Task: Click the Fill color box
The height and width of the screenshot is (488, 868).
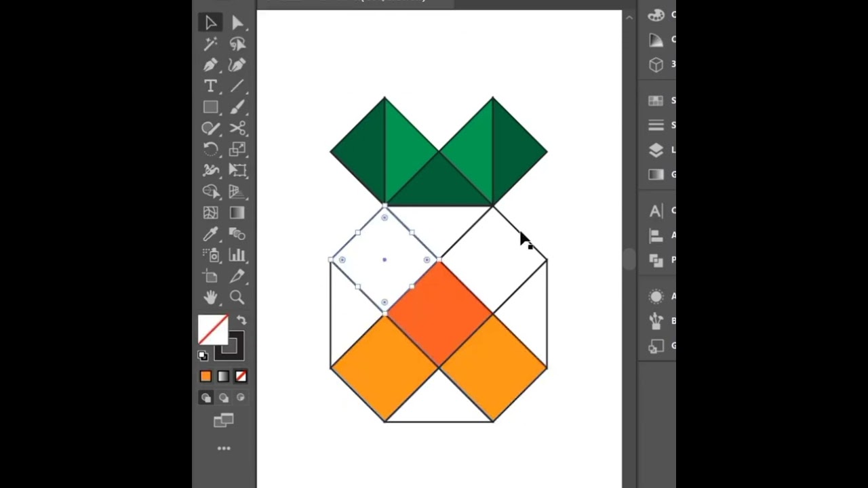Action: [x=213, y=329]
